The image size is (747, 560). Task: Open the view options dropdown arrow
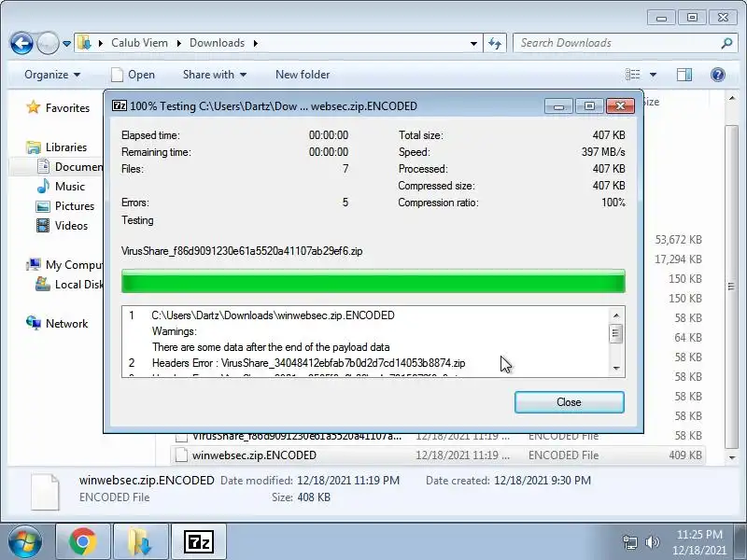(653, 75)
